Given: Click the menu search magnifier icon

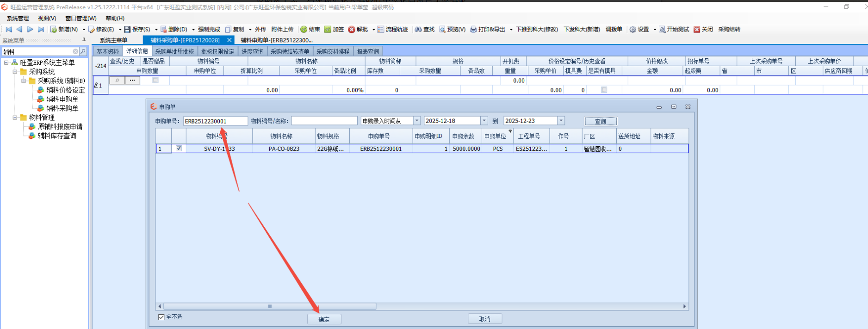Looking at the screenshot, I should pyautogui.click(x=83, y=51).
